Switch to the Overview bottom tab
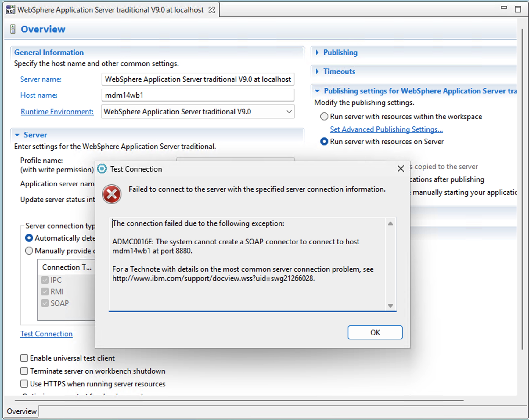 pyautogui.click(x=22, y=411)
